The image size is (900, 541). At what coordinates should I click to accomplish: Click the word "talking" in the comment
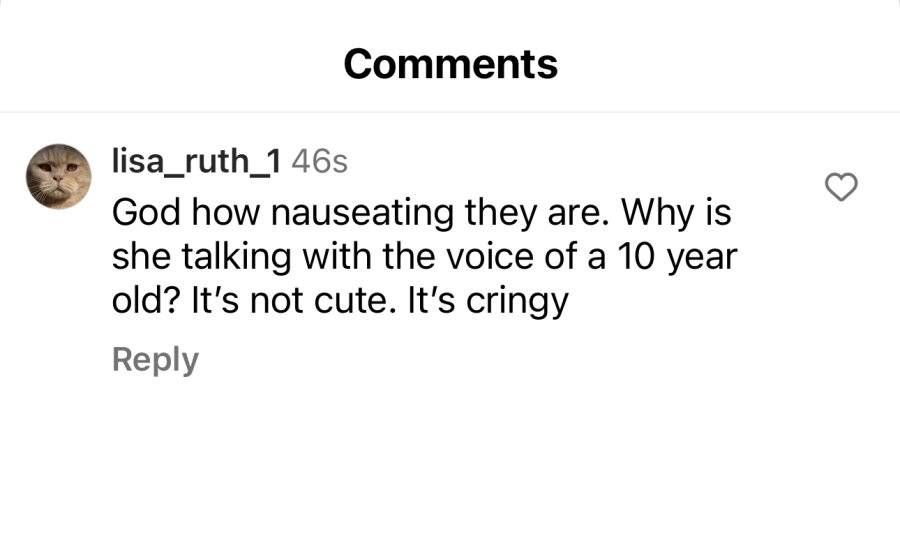coord(236,257)
